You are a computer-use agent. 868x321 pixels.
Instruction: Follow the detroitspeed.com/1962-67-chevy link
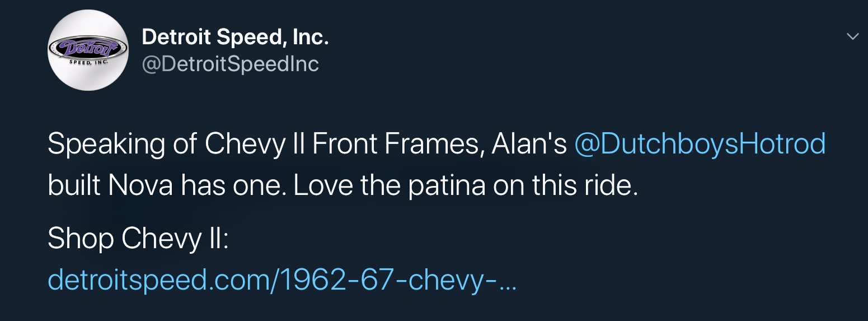(281, 280)
